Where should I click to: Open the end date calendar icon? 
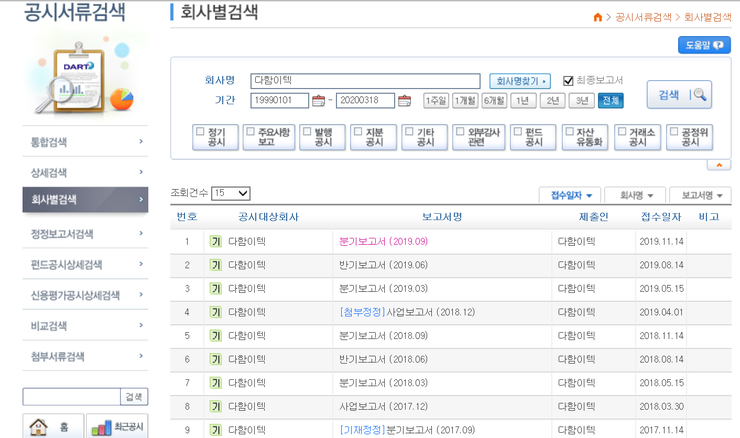click(404, 101)
